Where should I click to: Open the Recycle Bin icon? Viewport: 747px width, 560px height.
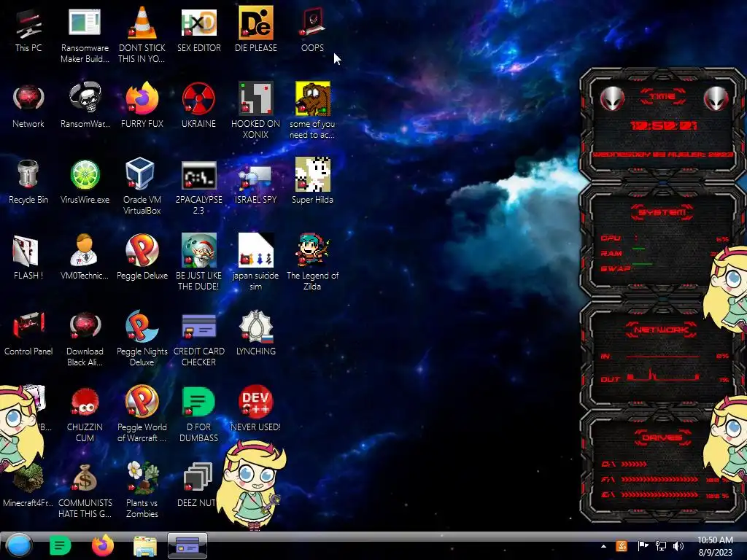tap(28, 174)
